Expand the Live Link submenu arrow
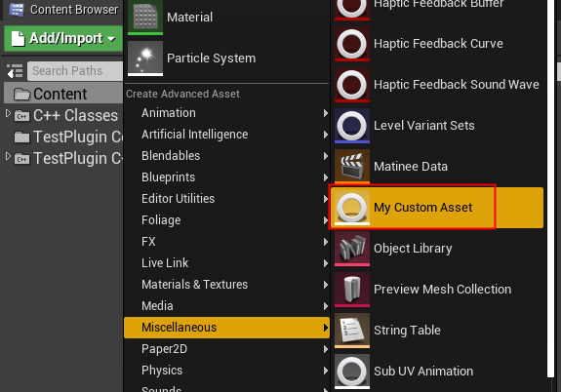The width and height of the screenshot is (561, 392). (325, 263)
